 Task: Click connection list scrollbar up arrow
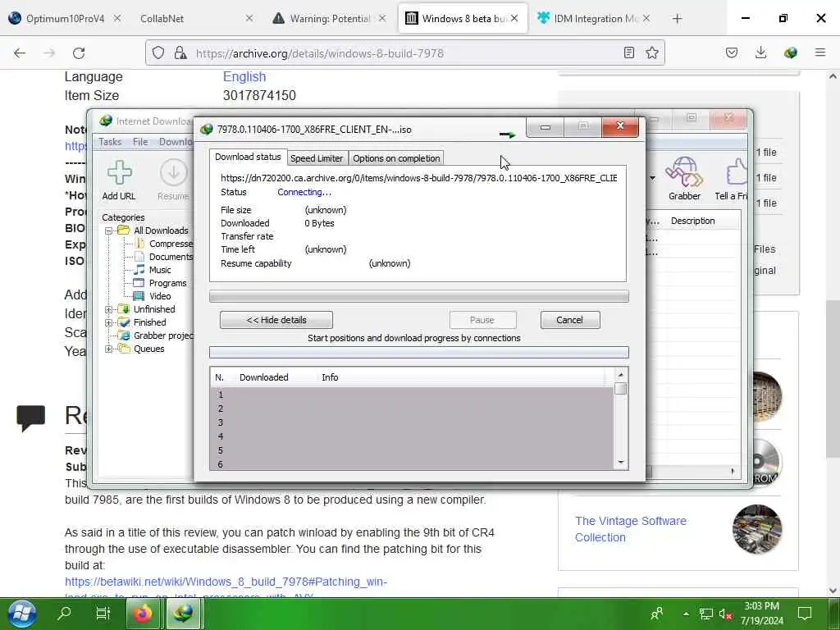tap(621, 374)
